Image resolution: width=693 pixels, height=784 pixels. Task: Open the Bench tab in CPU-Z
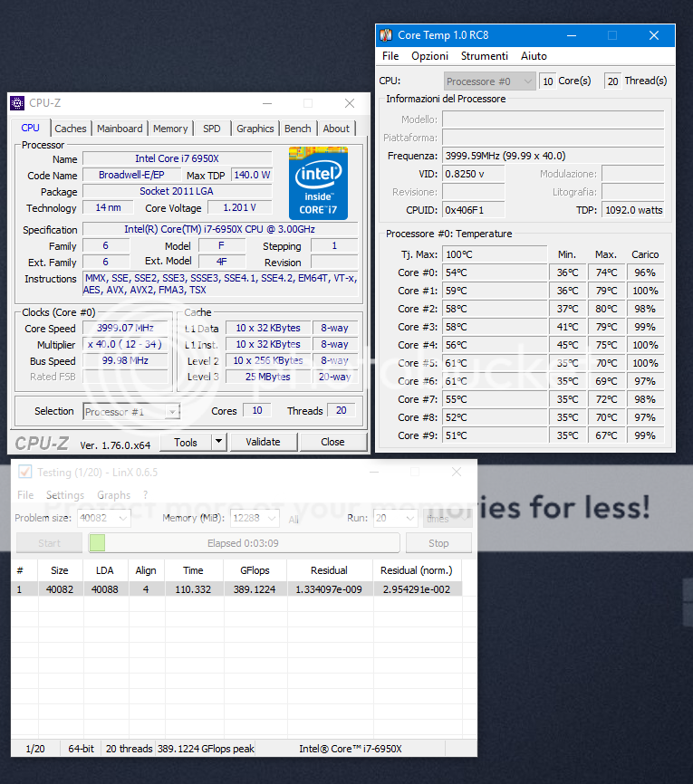click(x=297, y=129)
